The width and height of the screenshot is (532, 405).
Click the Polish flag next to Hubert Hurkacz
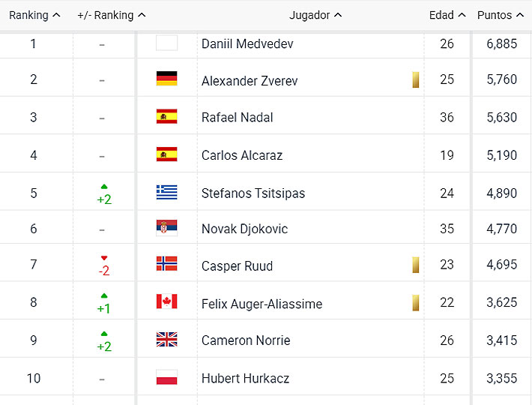[166, 378]
